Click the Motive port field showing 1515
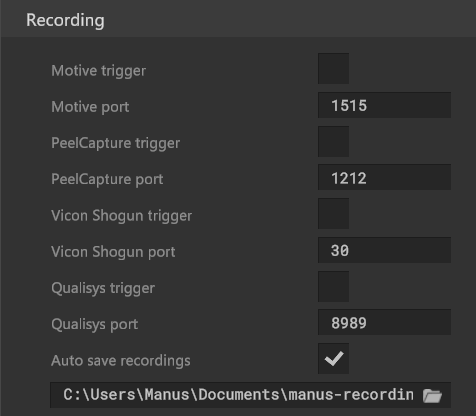The height and width of the screenshot is (416, 476). pyautogui.click(x=384, y=105)
